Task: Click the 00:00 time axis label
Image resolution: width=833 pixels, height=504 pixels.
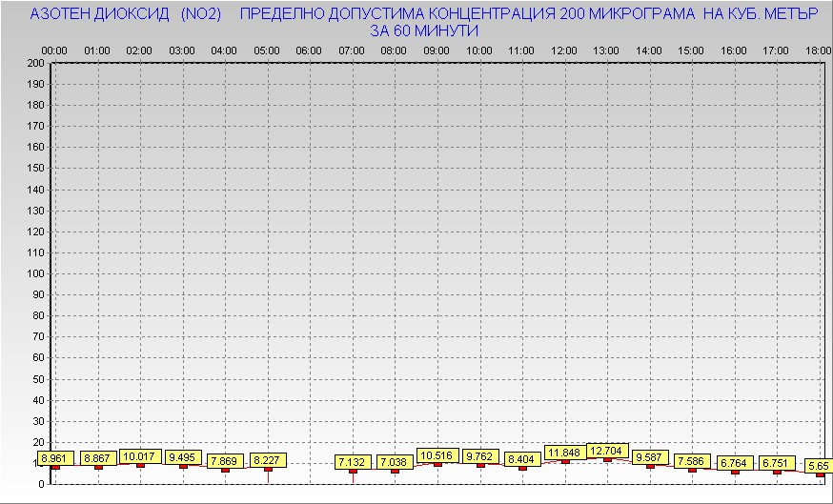Action: (54, 50)
